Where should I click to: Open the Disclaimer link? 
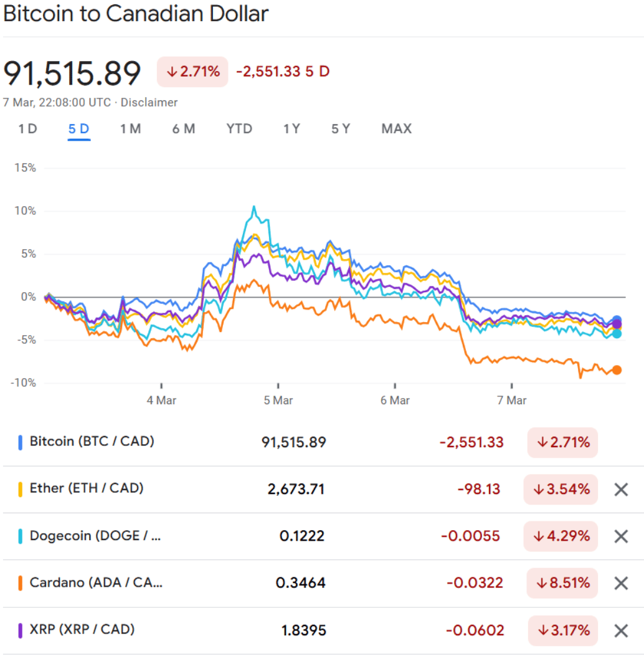(x=149, y=103)
